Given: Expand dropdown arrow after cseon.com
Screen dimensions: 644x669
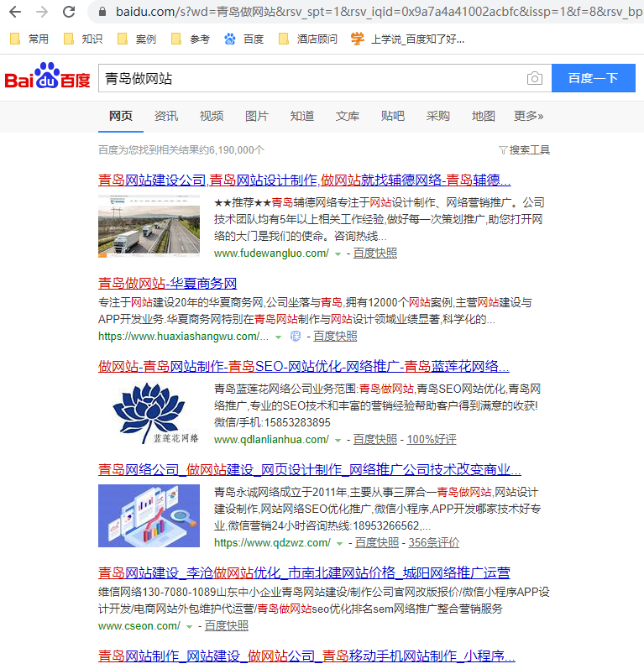Looking at the screenshot, I should click(x=190, y=627).
